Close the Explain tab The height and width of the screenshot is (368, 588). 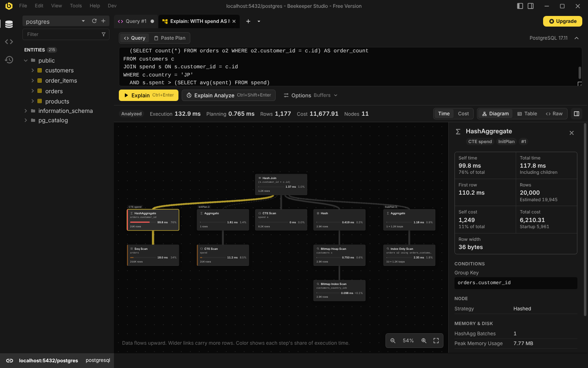pyautogui.click(x=234, y=21)
